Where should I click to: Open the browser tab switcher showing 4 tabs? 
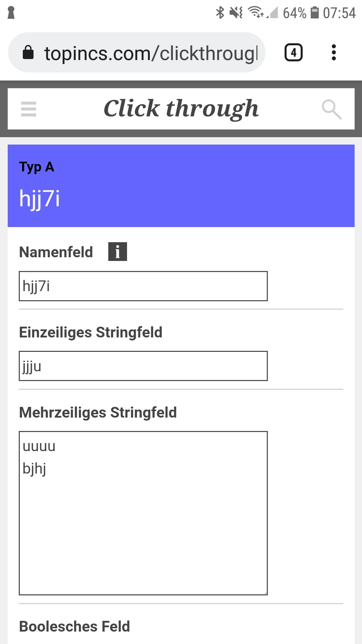coord(293,52)
